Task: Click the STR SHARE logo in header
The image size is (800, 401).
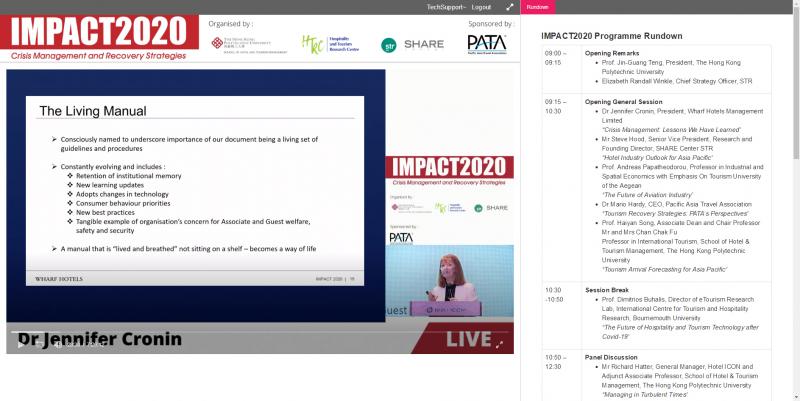Action: [412, 45]
